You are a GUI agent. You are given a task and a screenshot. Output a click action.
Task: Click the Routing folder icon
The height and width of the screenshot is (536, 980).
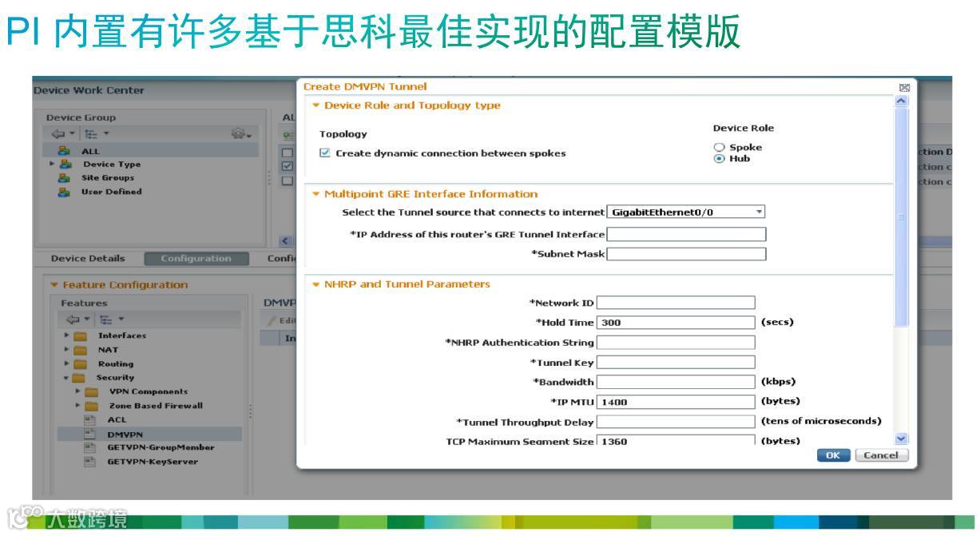(81, 364)
